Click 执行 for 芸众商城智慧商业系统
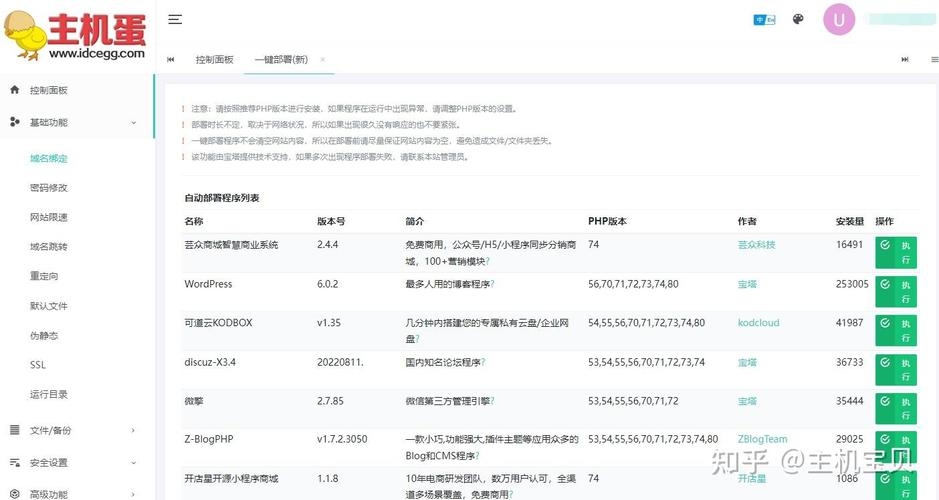Image resolution: width=939 pixels, height=500 pixels. (x=896, y=253)
